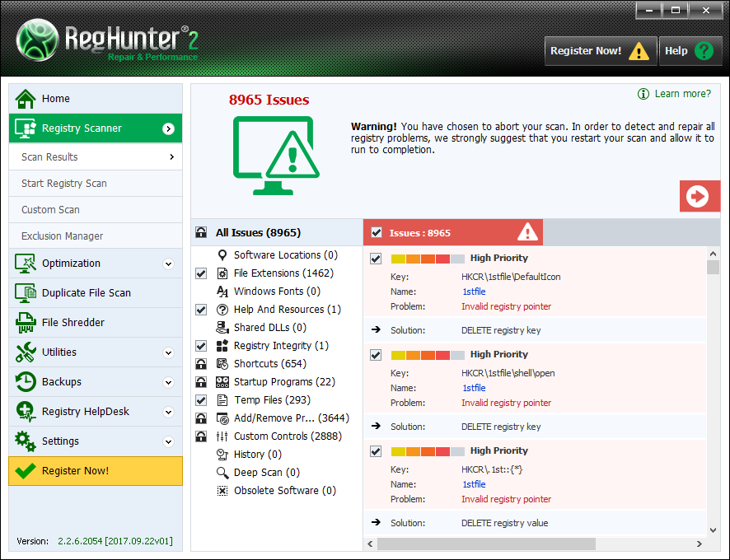The image size is (730, 560).
Task: Click the Temp Files document icon
Action: pos(222,400)
